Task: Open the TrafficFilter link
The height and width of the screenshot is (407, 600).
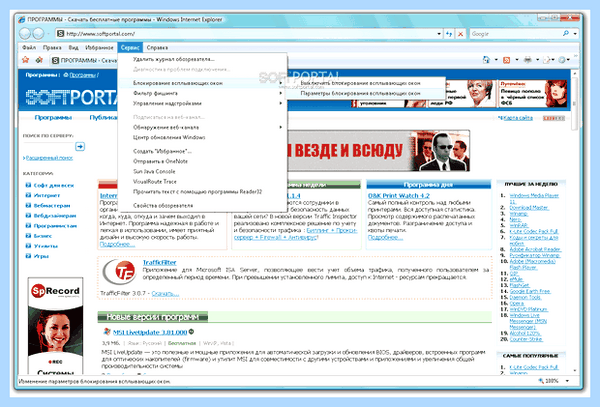Action: pyautogui.click(x=159, y=262)
